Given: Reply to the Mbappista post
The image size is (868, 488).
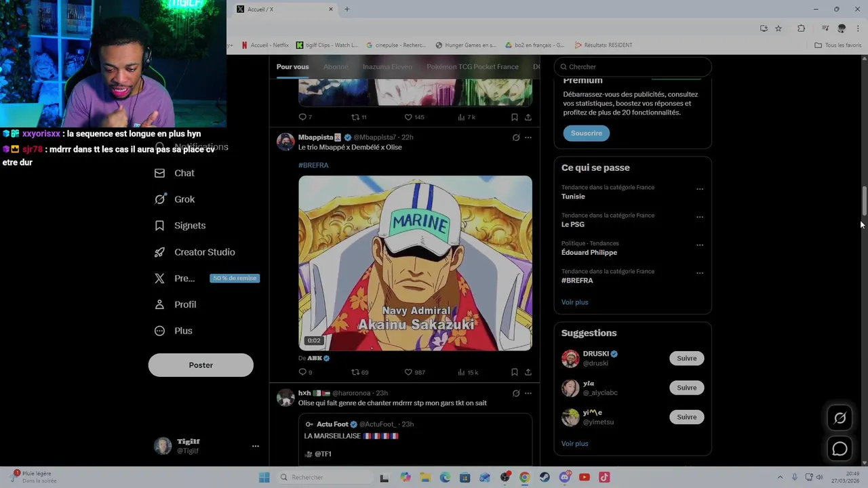Looking at the screenshot, I should pyautogui.click(x=305, y=372).
